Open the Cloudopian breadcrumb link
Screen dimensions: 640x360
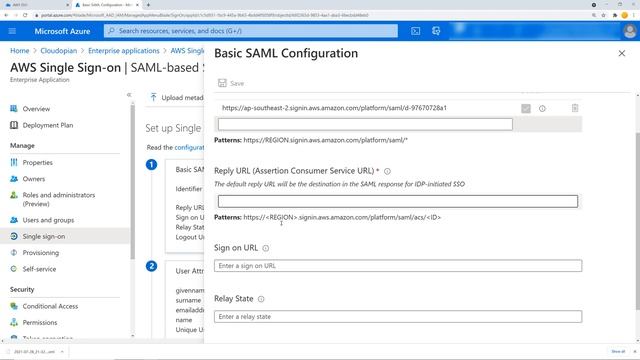58,51
